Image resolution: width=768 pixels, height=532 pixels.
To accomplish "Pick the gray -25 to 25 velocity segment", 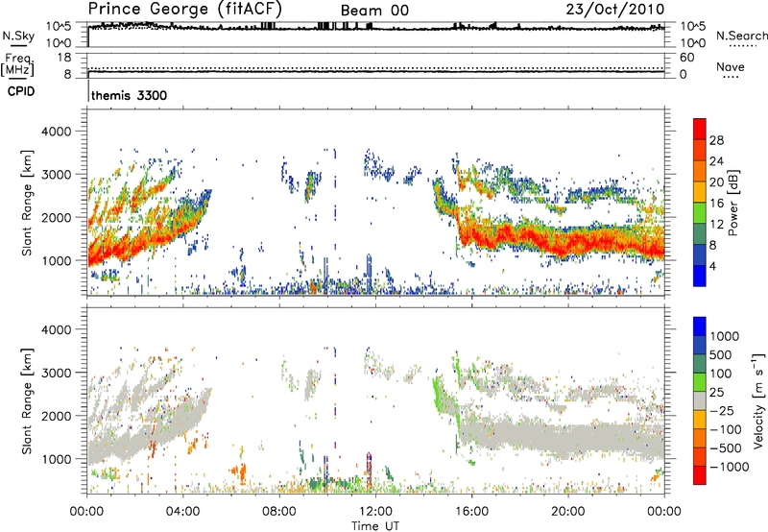I will [700, 400].
